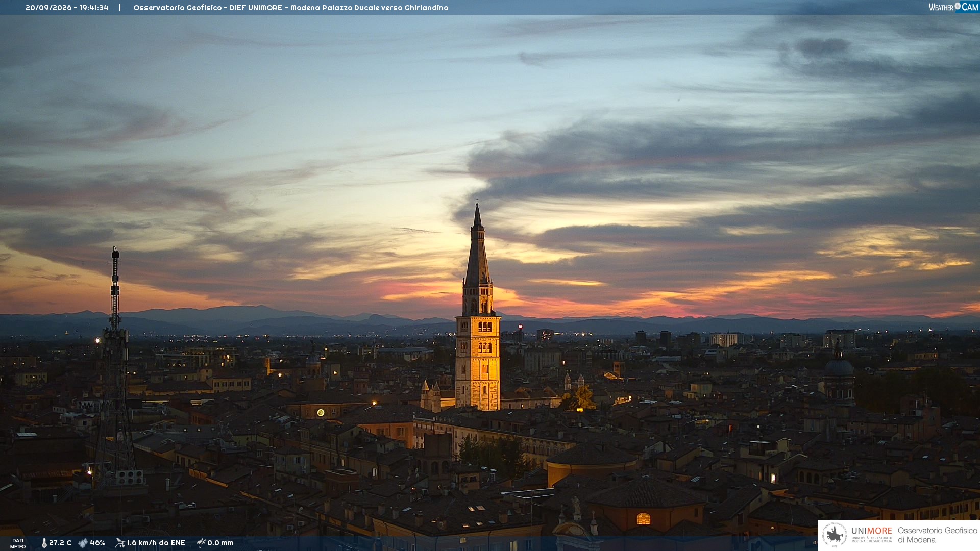Click the transmission antenna mast on left
The image size is (980, 551).
[115, 367]
